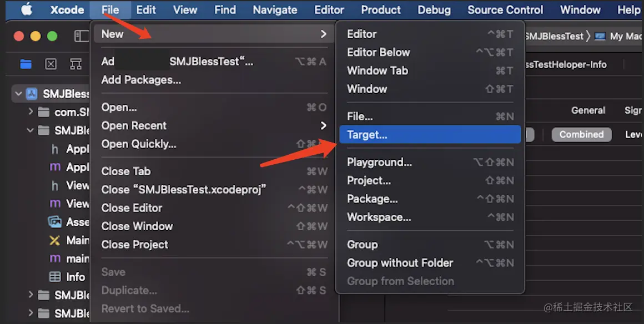The image size is (644, 324).
Task: Open the Navigate menu
Action: pyautogui.click(x=275, y=10)
